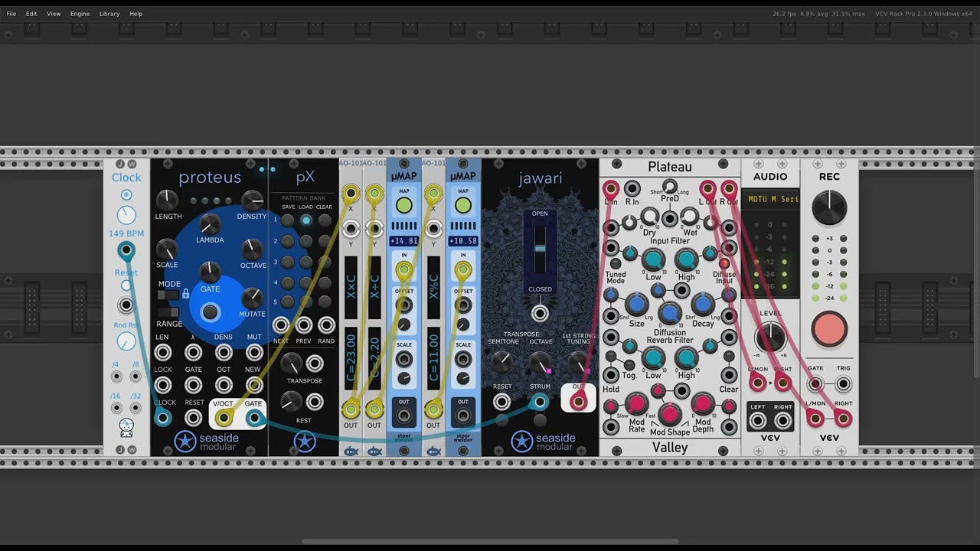Click the Proteus CLOCK input jack
This screenshot has height=551, width=980.
[x=162, y=417]
